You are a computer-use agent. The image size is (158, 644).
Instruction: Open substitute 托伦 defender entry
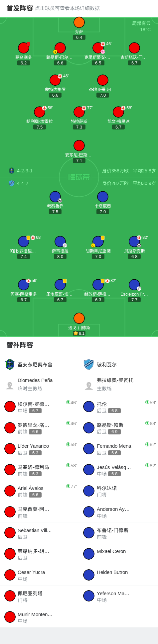pos(118,407)
